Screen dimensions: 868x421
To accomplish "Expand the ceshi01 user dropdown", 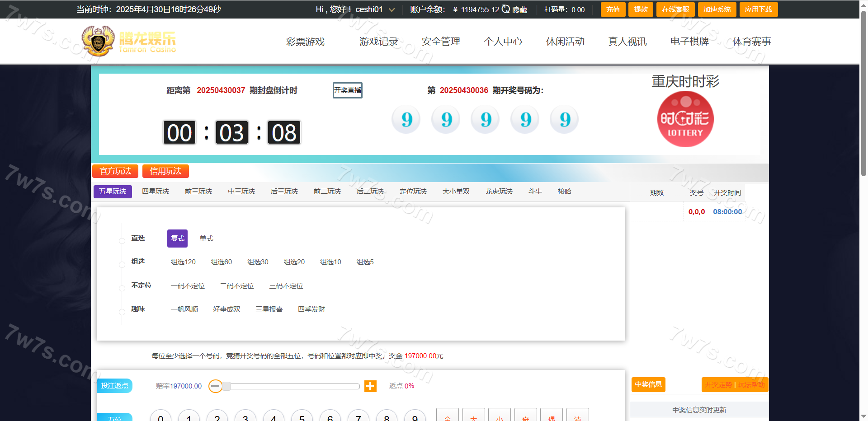I will point(392,9).
